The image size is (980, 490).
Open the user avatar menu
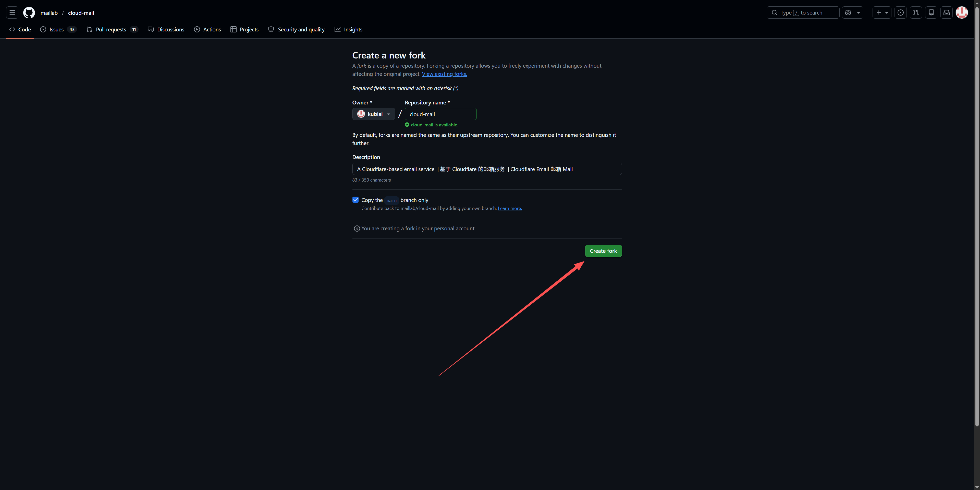point(962,13)
